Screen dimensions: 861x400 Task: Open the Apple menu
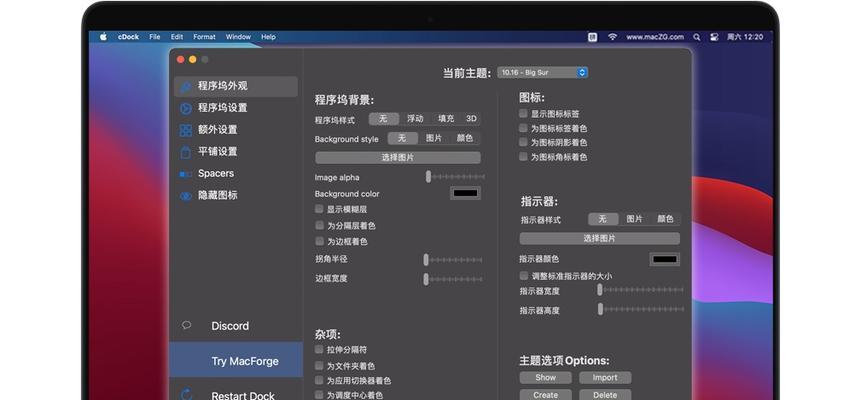[103, 37]
